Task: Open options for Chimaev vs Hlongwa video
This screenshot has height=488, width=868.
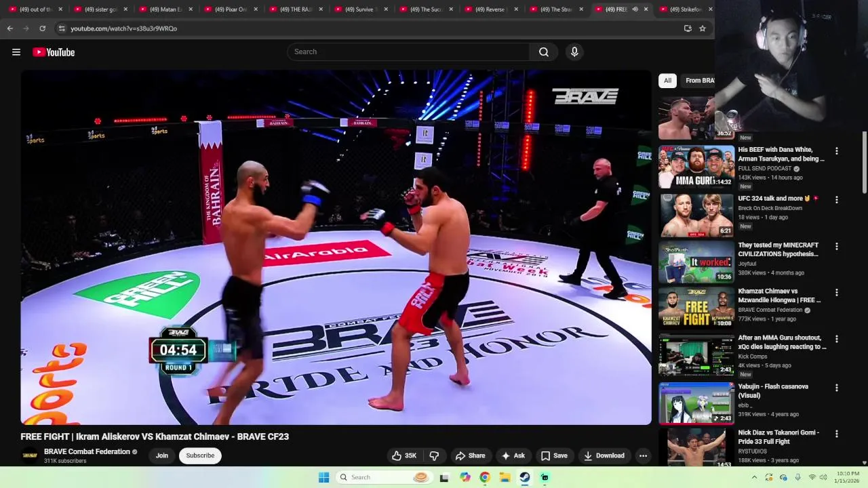Action: pyautogui.click(x=836, y=293)
